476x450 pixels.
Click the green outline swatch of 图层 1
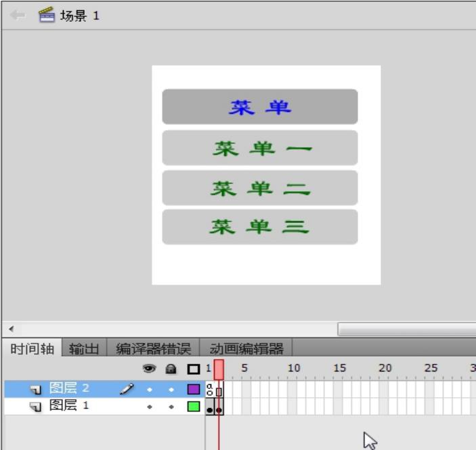pyautogui.click(x=194, y=406)
